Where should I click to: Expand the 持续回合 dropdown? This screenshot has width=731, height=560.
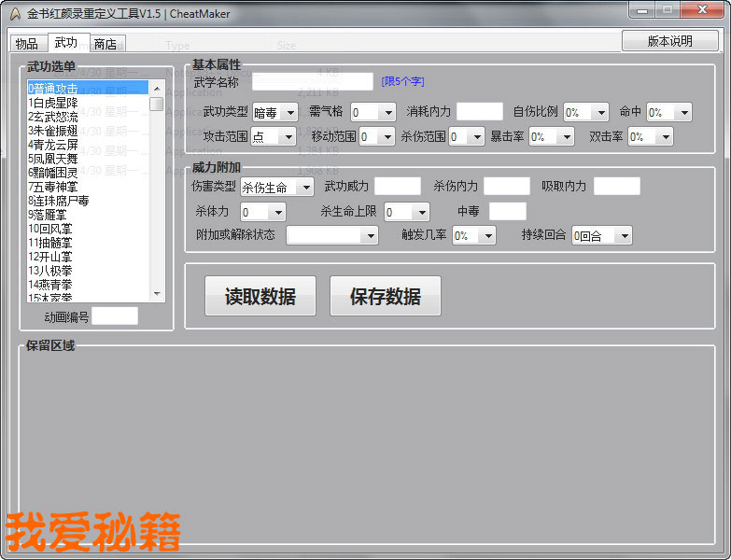601,235
